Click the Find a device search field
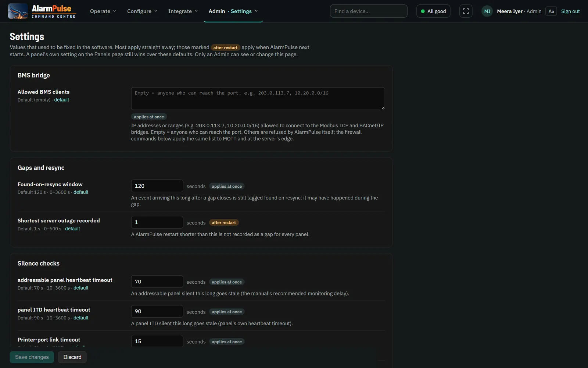588x368 pixels. click(x=369, y=11)
